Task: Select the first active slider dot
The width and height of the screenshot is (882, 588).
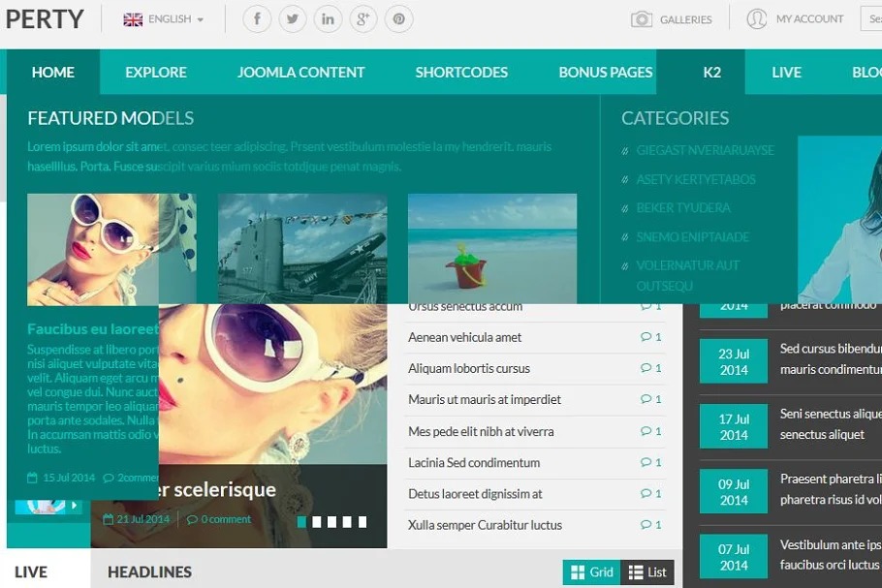Action: click(x=302, y=522)
